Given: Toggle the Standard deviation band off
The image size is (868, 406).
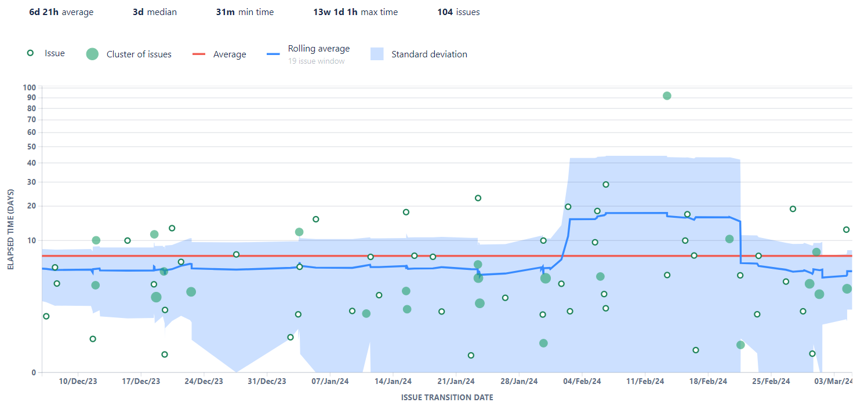Looking at the screenshot, I should [430, 54].
